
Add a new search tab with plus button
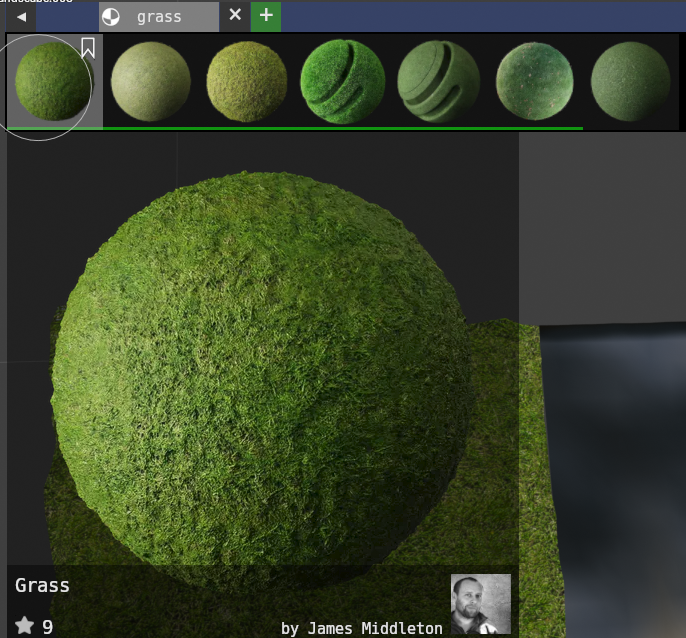pyautogui.click(x=266, y=15)
